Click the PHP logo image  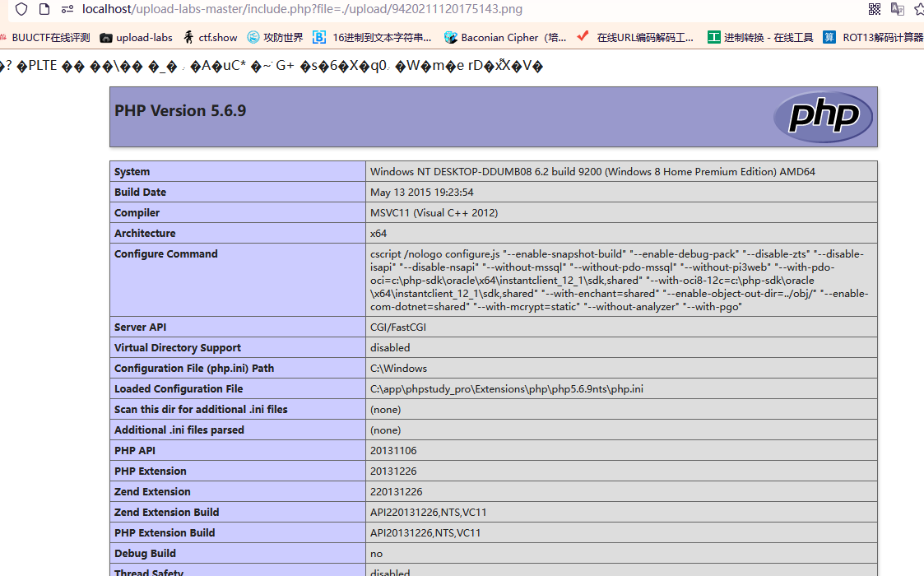(x=824, y=116)
